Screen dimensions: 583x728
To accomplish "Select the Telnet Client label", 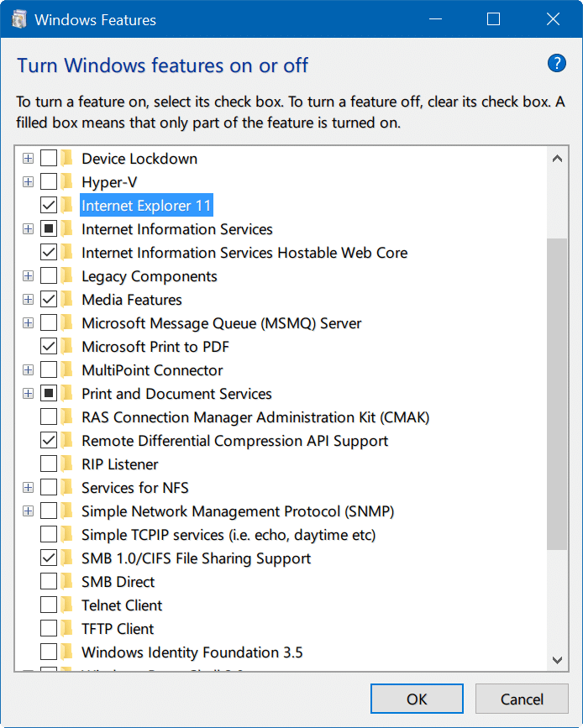I will point(122,605).
